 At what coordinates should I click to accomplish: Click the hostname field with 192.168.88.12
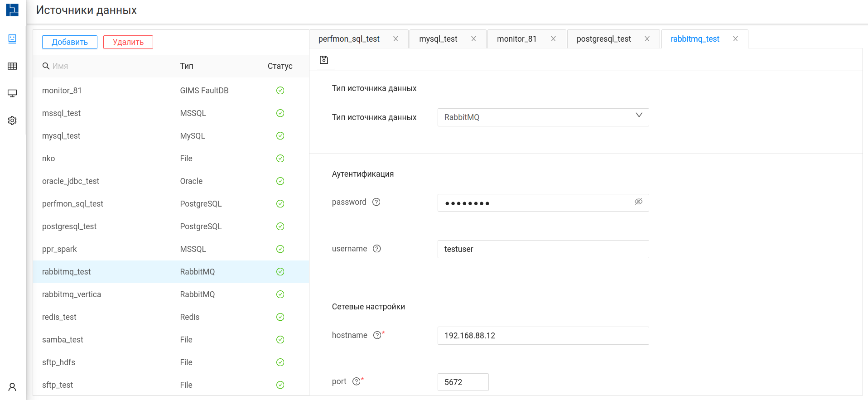pos(543,336)
